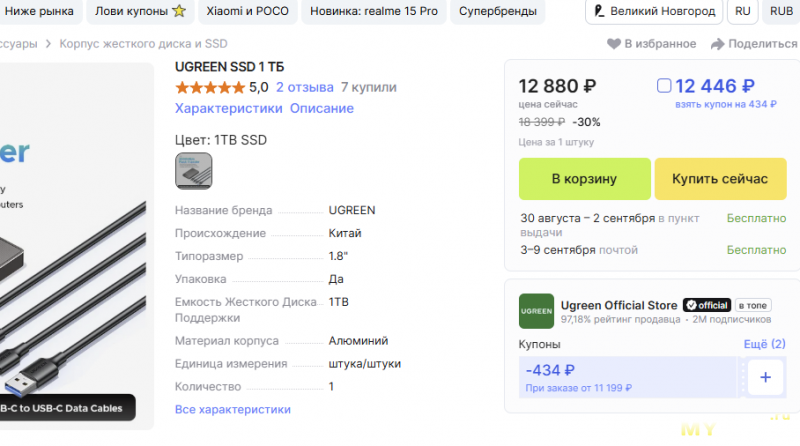Click the 1.8" form factor value

(338, 256)
